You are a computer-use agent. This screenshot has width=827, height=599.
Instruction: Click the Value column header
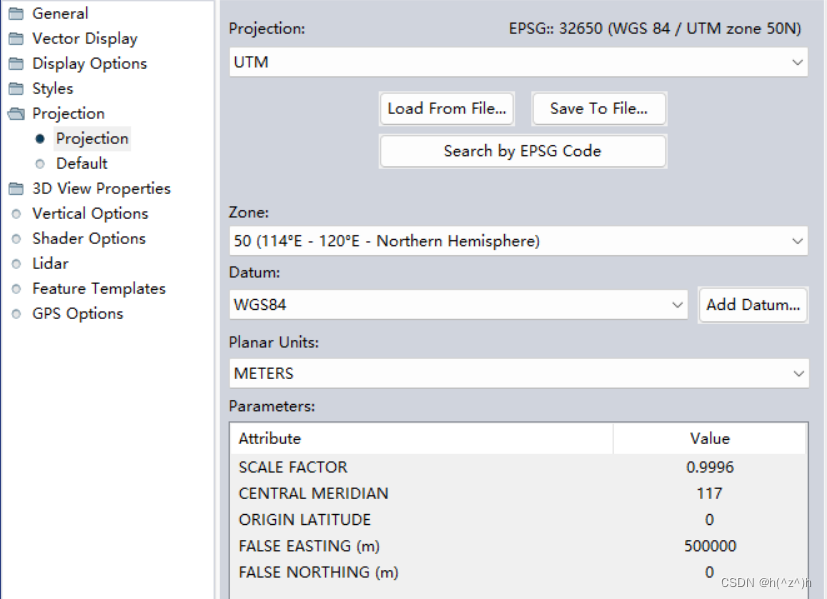[x=710, y=439]
